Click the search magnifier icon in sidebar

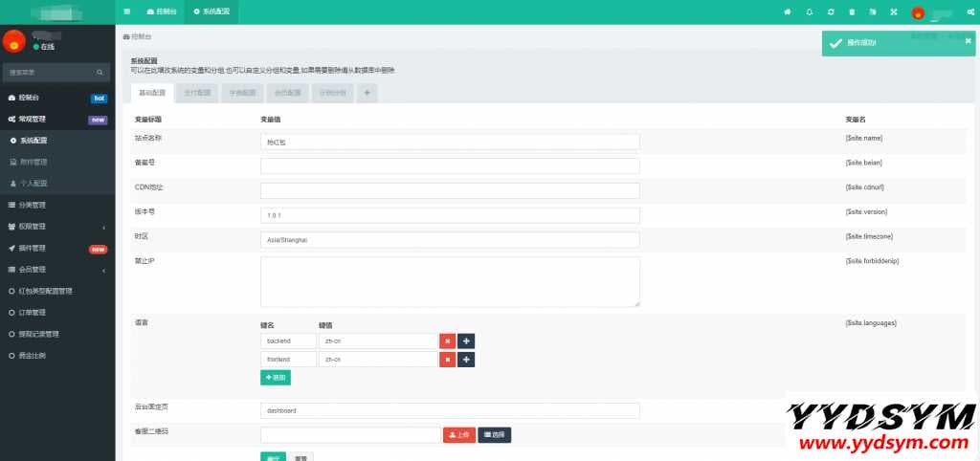100,73
